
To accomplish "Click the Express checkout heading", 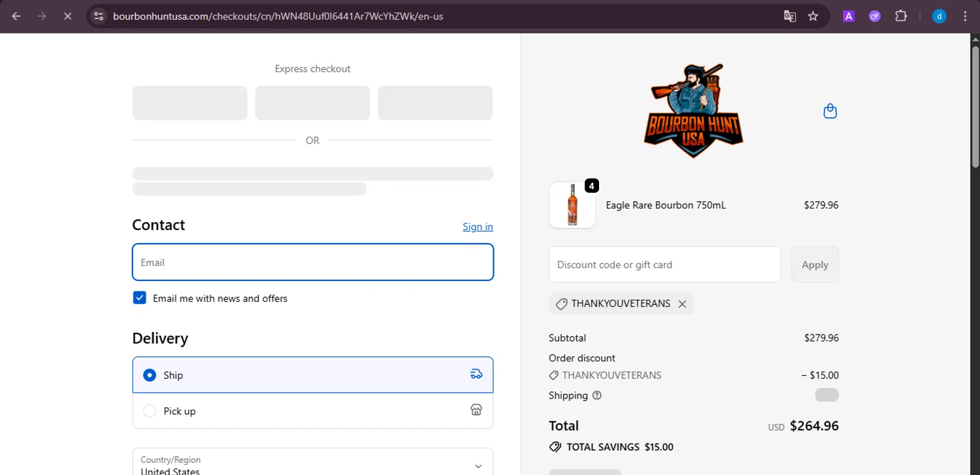I will [312, 69].
